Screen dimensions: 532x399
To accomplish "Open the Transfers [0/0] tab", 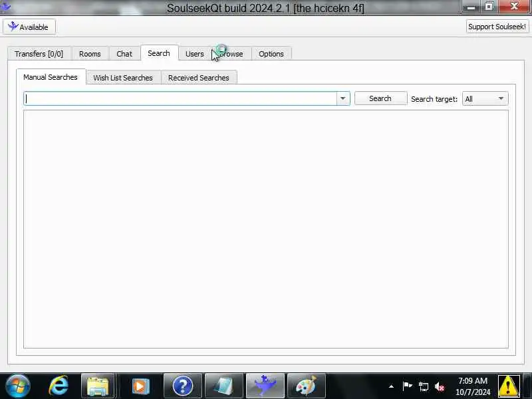I will (x=39, y=54).
